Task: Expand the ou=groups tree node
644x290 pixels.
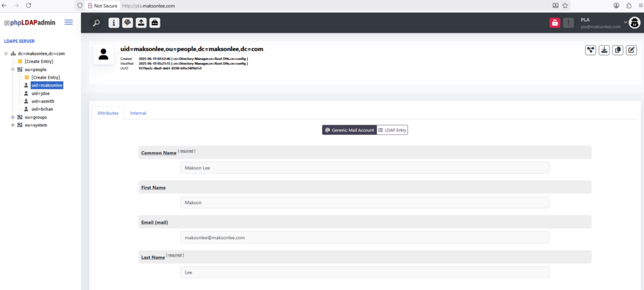Action: click(13, 117)
